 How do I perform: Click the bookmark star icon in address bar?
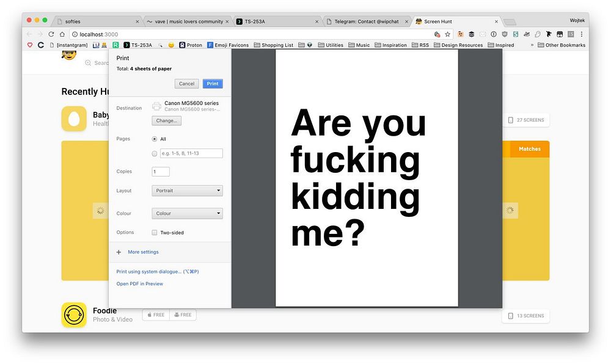click(x=447, y=35)
